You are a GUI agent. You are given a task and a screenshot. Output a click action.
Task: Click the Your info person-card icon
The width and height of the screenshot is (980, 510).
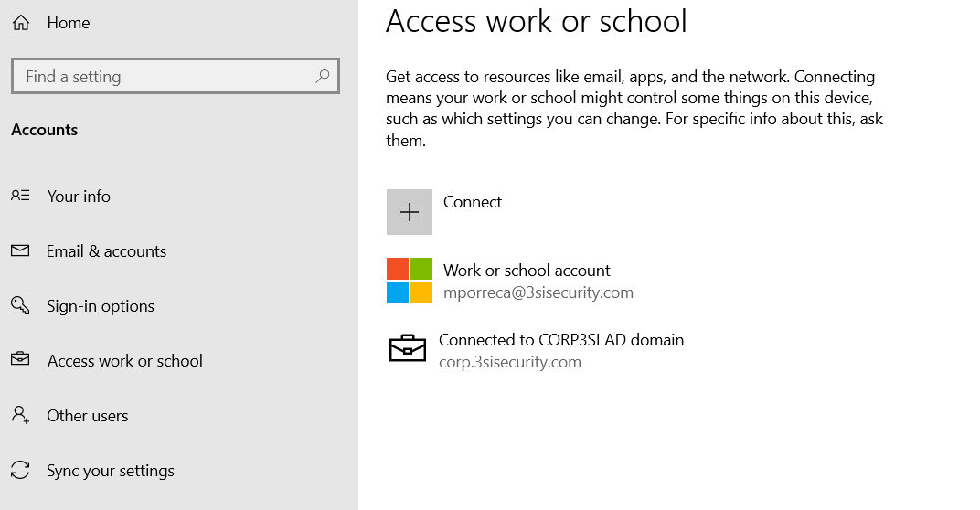click(20, 196)
